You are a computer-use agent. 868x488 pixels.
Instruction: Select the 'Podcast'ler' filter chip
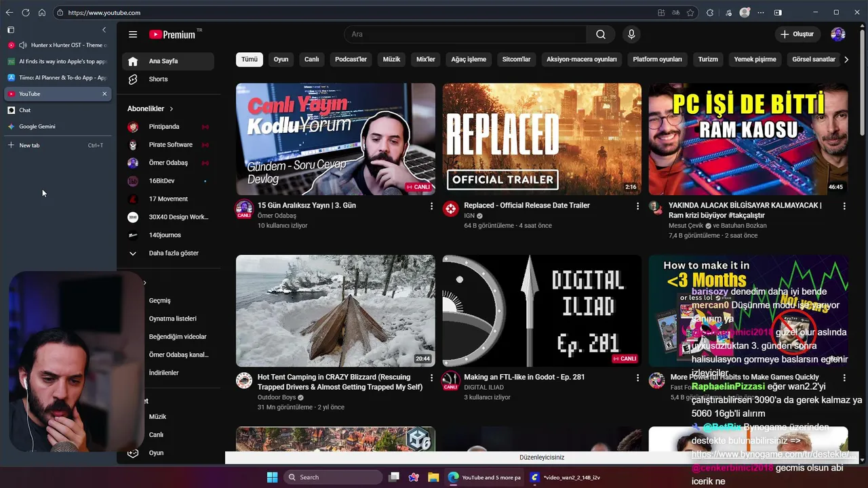[351, 60]
